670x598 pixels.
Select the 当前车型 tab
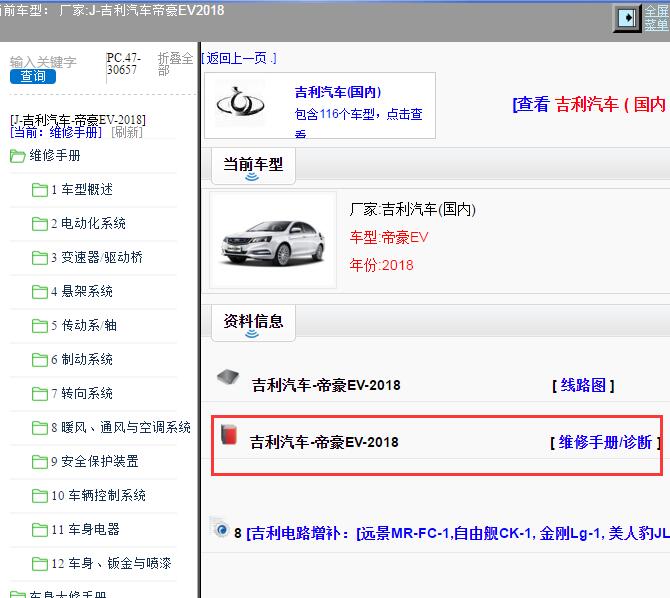pos(253,166)
